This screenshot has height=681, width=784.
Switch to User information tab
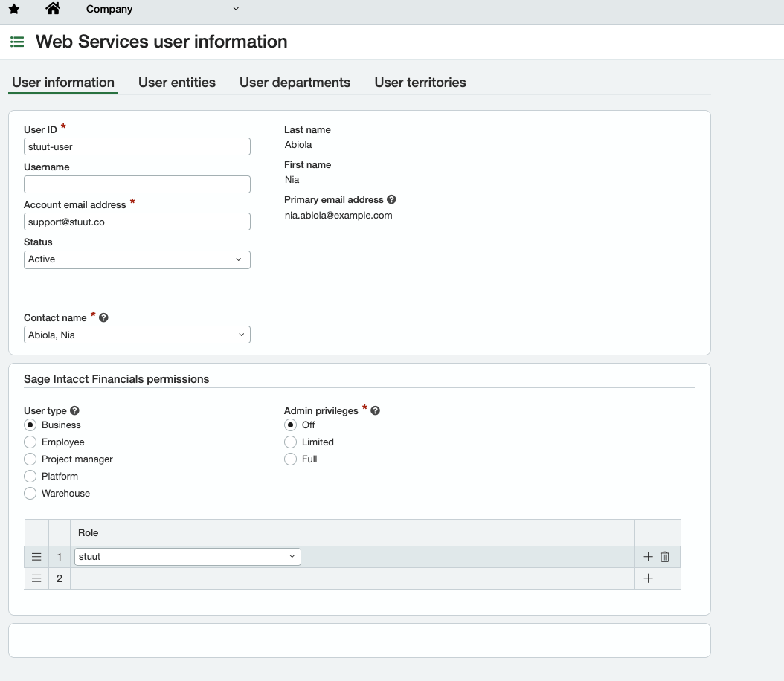pos(63,83)
